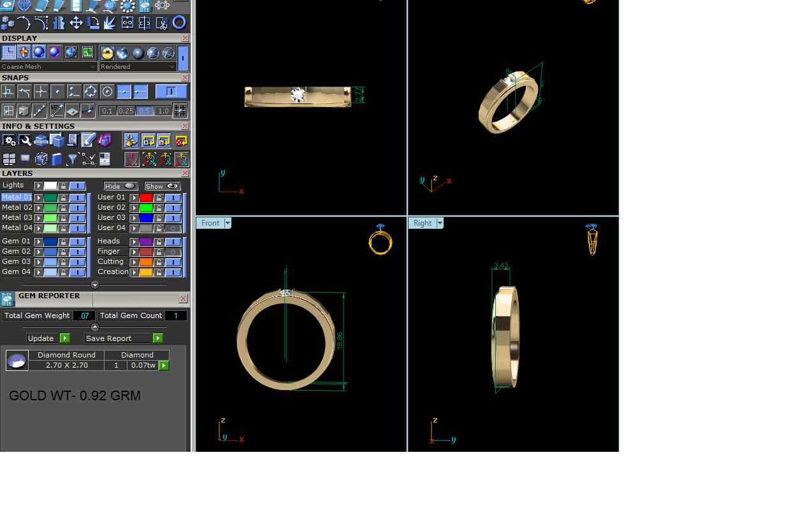
Task: Open the Right viewport dropdown arrow
Action: tap(440, 223)
